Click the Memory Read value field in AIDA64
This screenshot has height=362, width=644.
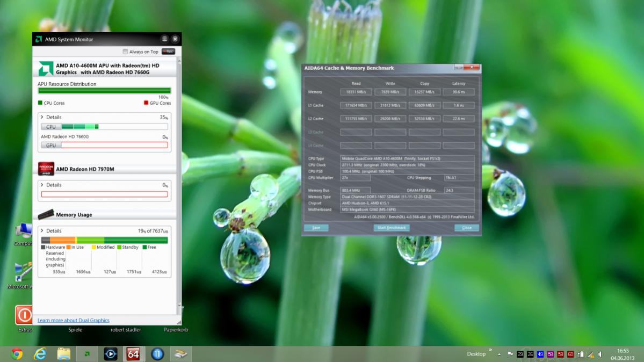coord(356,92)
